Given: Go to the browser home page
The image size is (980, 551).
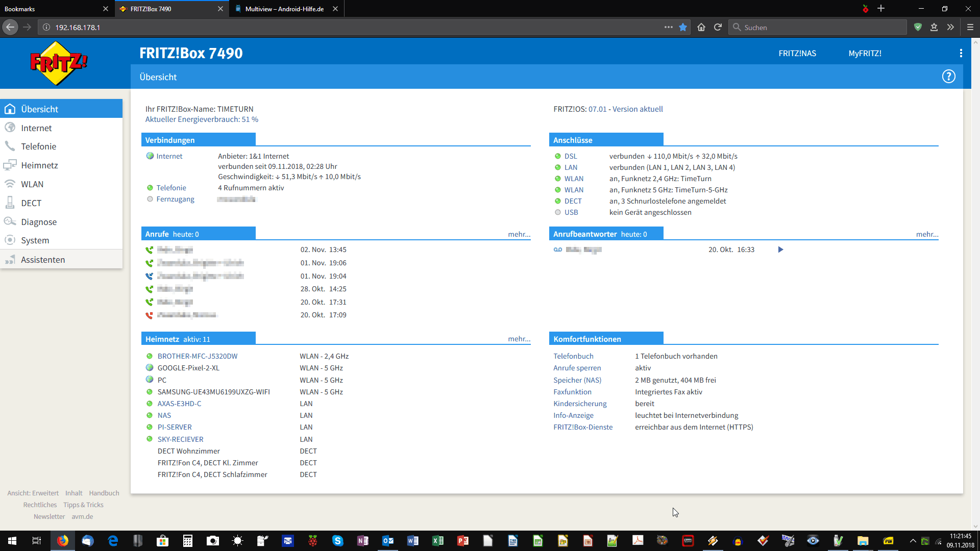Looking at the screenshot, I should click(x=701, y=27).
